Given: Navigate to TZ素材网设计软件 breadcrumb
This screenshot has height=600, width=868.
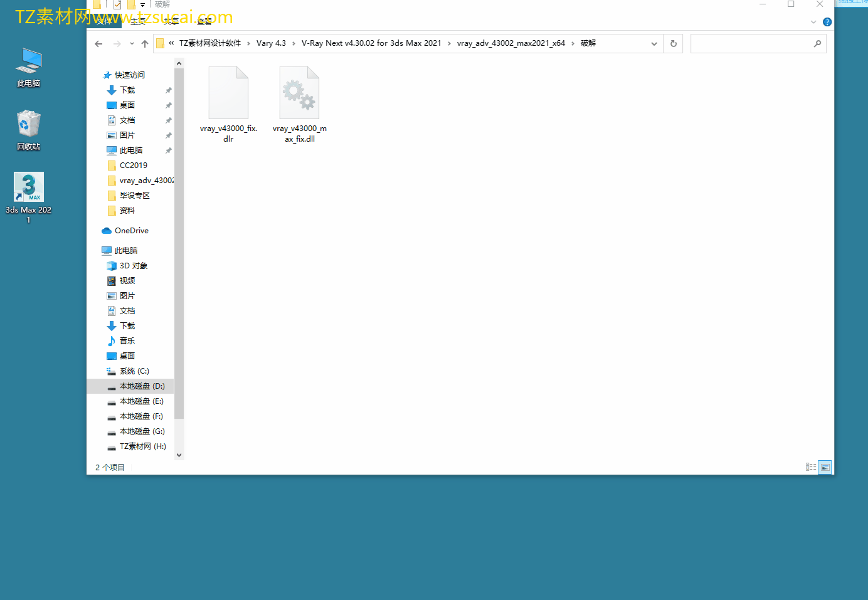Looking at the screenshot, I should pos(210,43).
